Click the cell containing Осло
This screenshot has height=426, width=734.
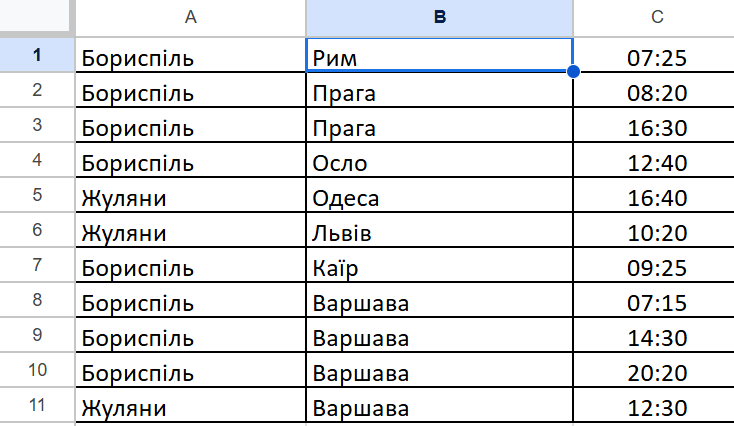pyautogui.click(x=439, y=162)
